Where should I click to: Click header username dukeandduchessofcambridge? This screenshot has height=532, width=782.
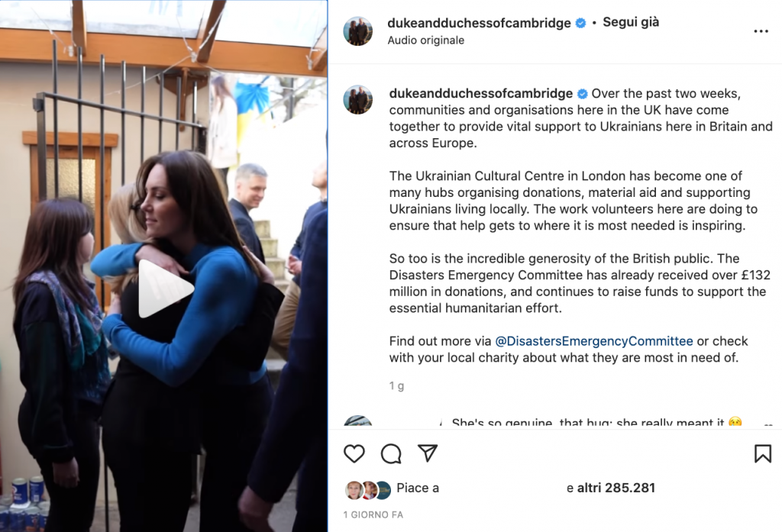click(479, 23)
